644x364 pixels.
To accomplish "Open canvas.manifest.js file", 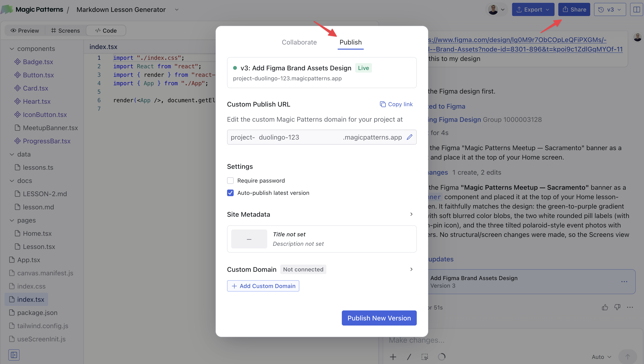I will (41, 273).
